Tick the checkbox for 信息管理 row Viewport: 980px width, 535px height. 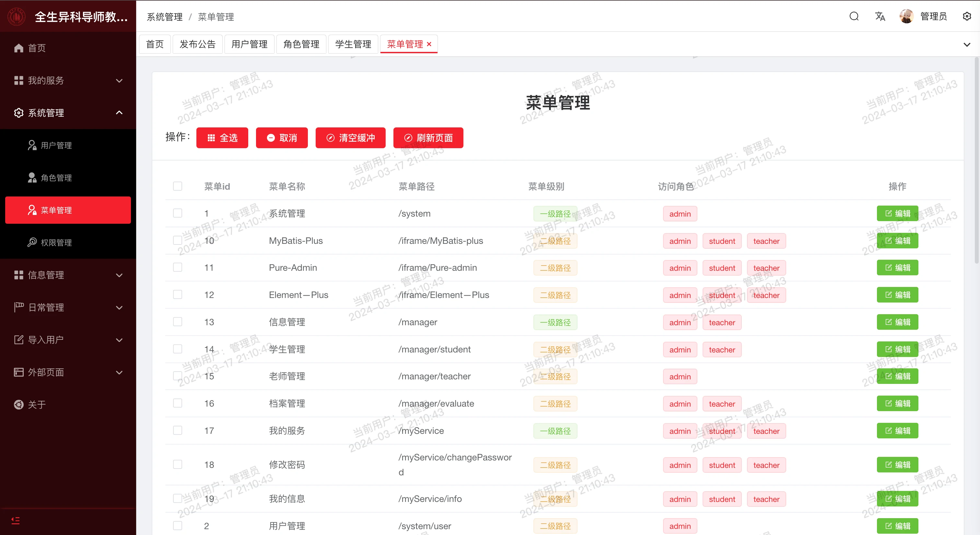point(177,322)
